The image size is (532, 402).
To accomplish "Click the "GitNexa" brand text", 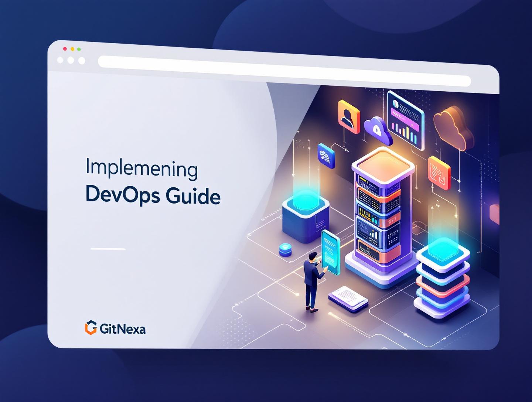I will (122, 328).
